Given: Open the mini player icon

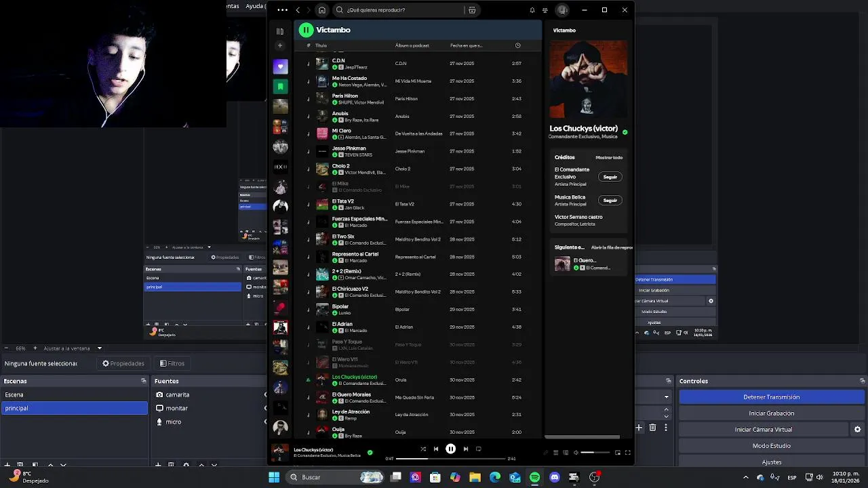Looking at the screenshot, I should [x=618, y=453].
